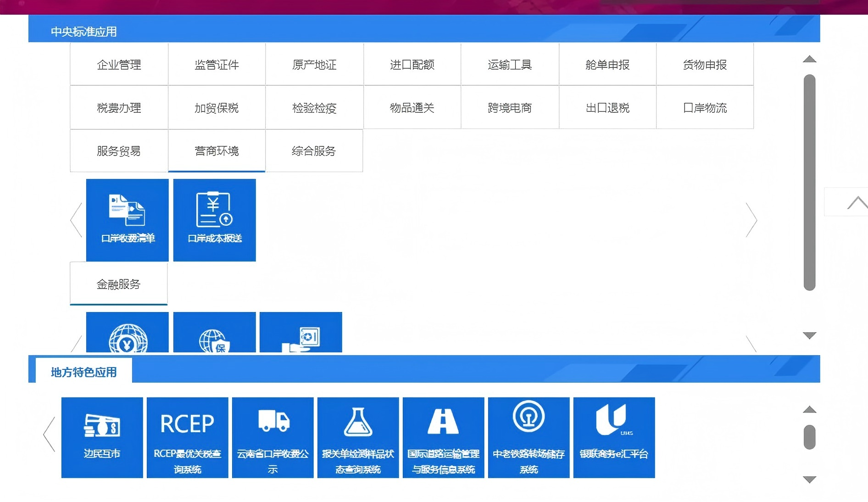
Task: Click left chevron beside 口岸收费清单 tile
Action: tap(76, 220)
